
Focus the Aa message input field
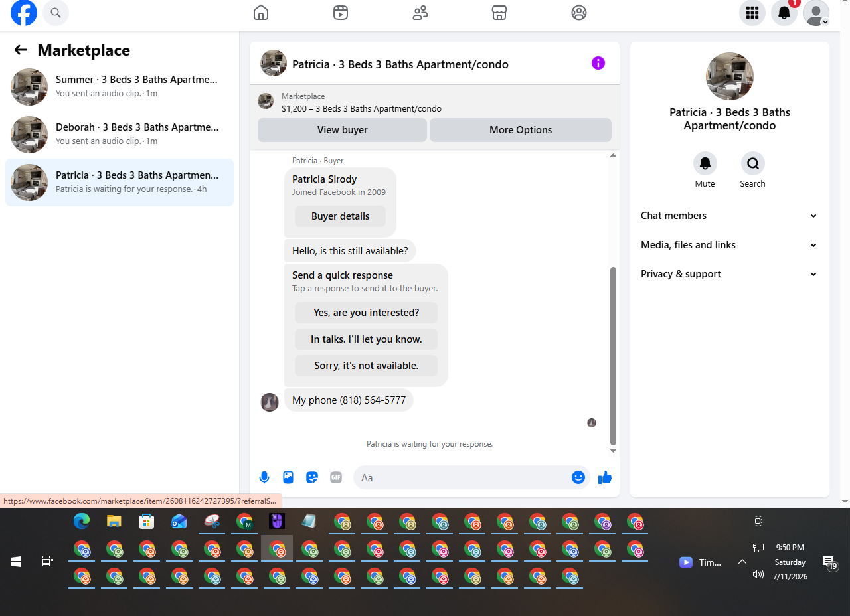[464, 477]
